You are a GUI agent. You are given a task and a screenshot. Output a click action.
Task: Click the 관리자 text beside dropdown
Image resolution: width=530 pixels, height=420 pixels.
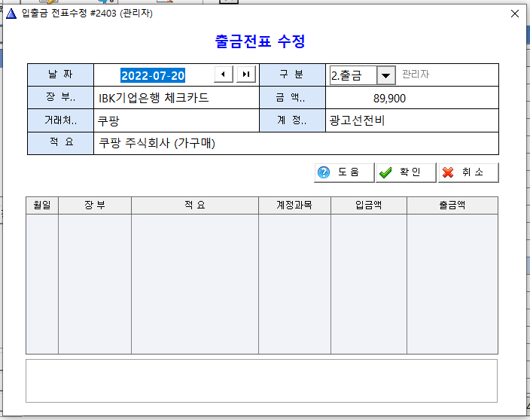tap(416, 74)
